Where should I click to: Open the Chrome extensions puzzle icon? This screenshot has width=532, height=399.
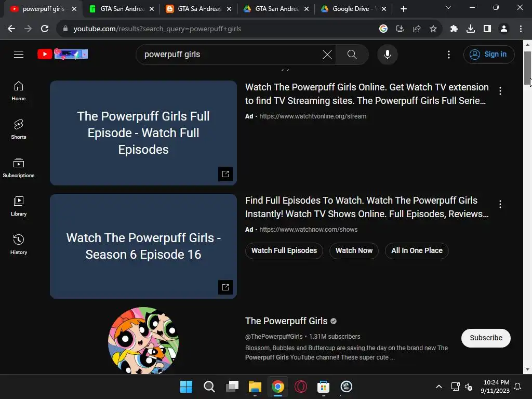[x=454, y=29]
